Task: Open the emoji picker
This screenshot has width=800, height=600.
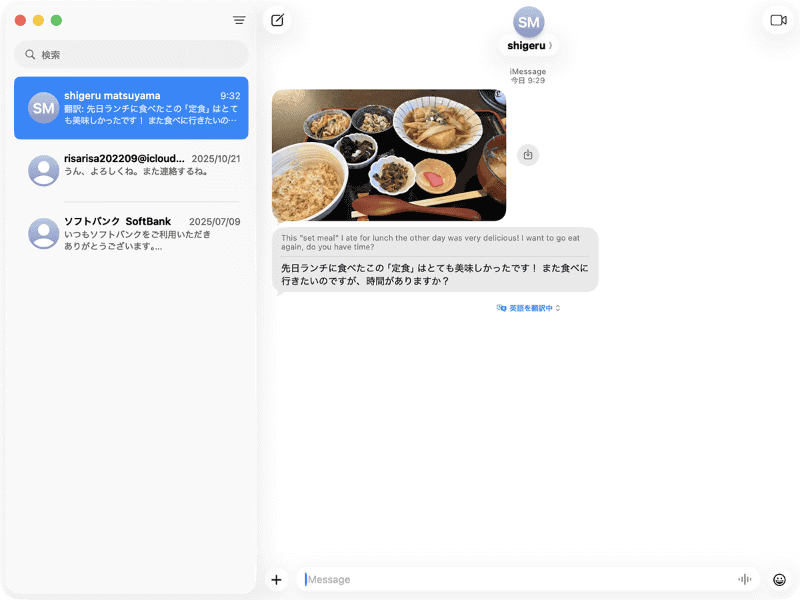Action: point(779,579)
